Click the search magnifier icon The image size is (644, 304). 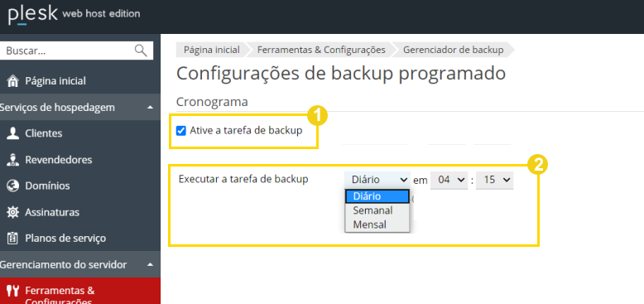141,51
